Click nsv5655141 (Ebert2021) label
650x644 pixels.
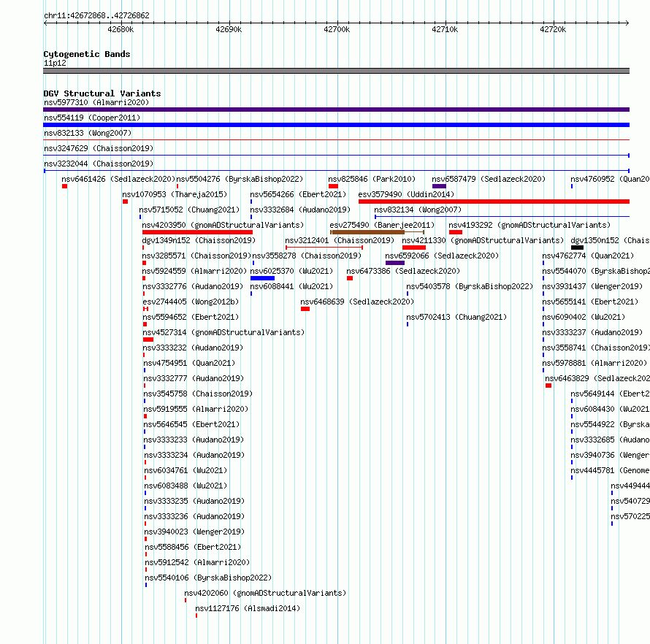coord(590,302)
